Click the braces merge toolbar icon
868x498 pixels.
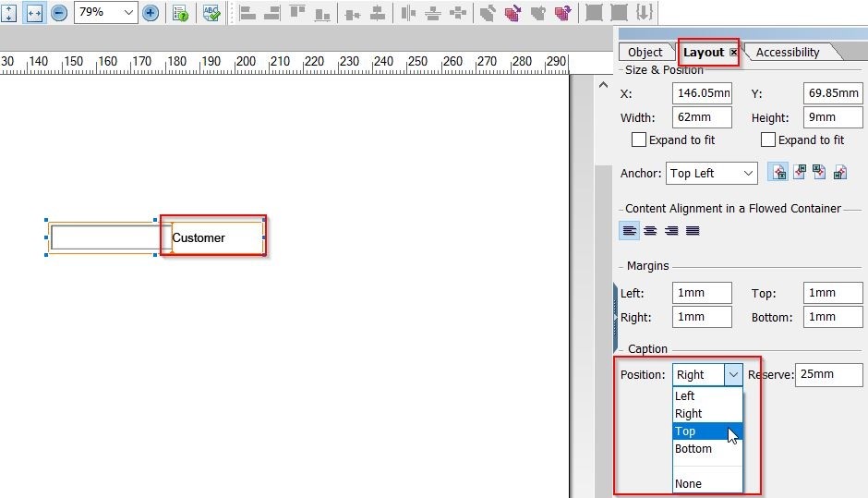click(x=644, y=13)
